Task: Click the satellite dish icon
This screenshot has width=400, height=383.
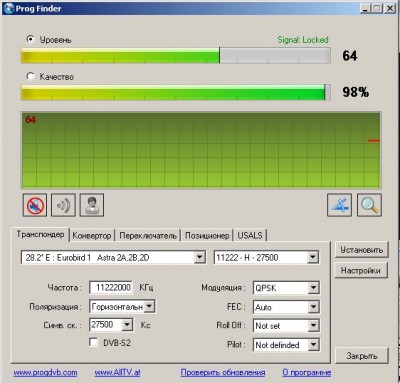Action: (339, 205)
